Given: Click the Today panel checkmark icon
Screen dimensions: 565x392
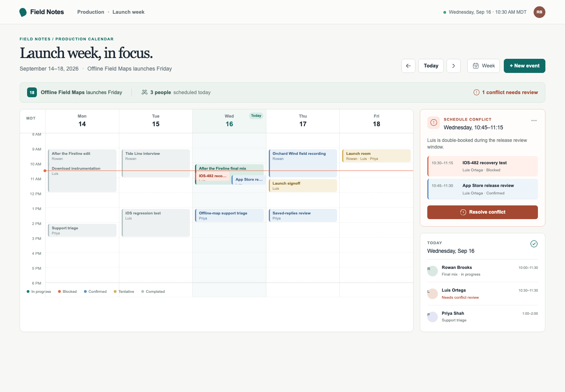Looking at the screenshot, I should pos(534,244).
